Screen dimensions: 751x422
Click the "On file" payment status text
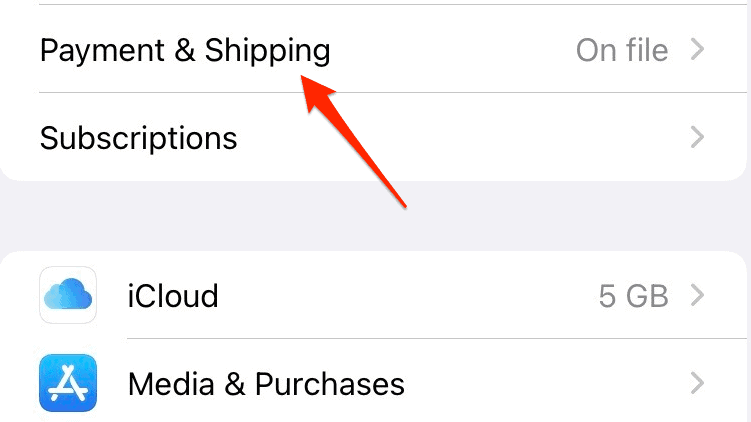pos(622,49)
